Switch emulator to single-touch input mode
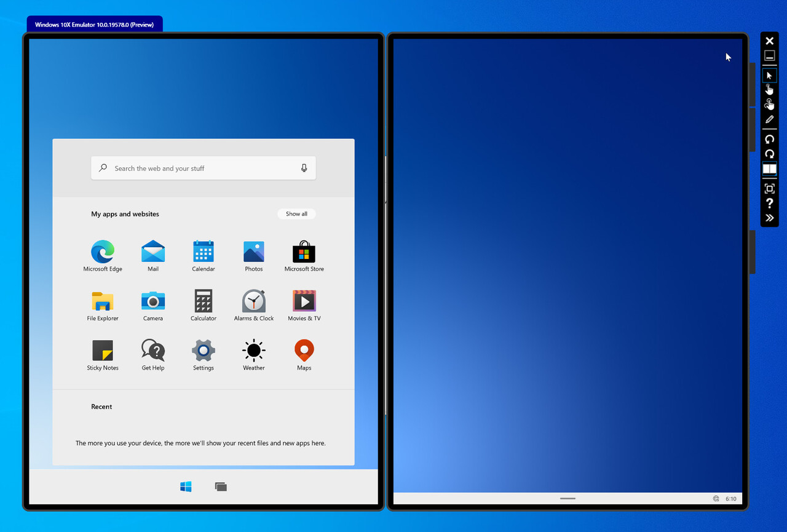Screen dimensions: 787x532 click(x=769, y=90)
